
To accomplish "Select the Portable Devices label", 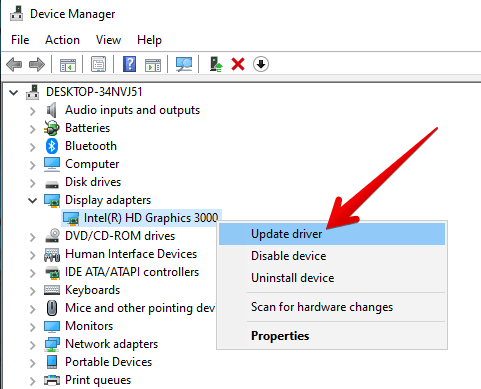I will click(x=109, y=362).
